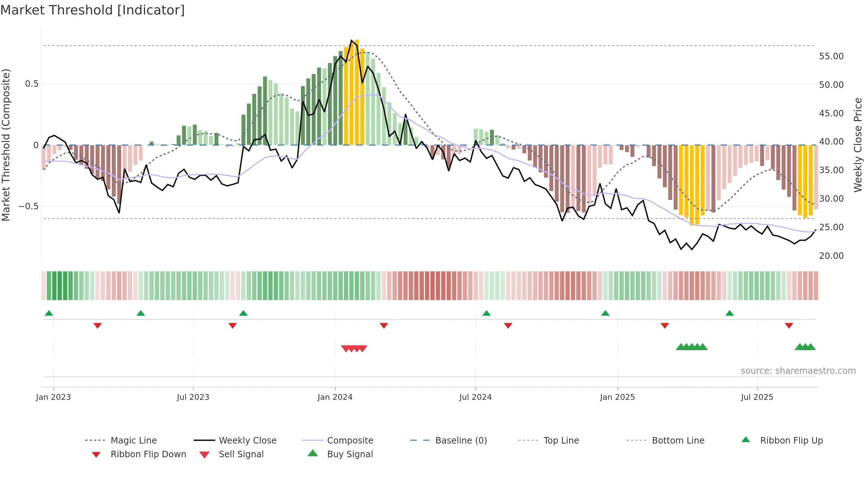Viewport: 868px width, 488px height.
Task: Click the Jan 2023 axis label
Action: (54, 397)
